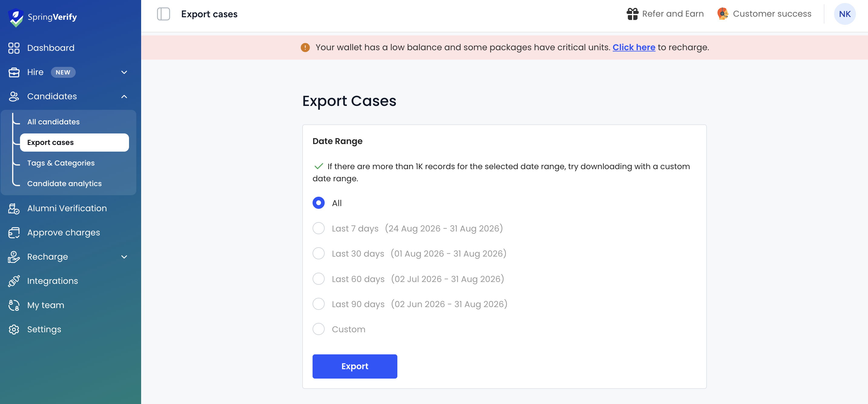The height and width of the screenshot is (404, 868).
Task: Click the Settings gear icon
Action: (x=14, y=329)
